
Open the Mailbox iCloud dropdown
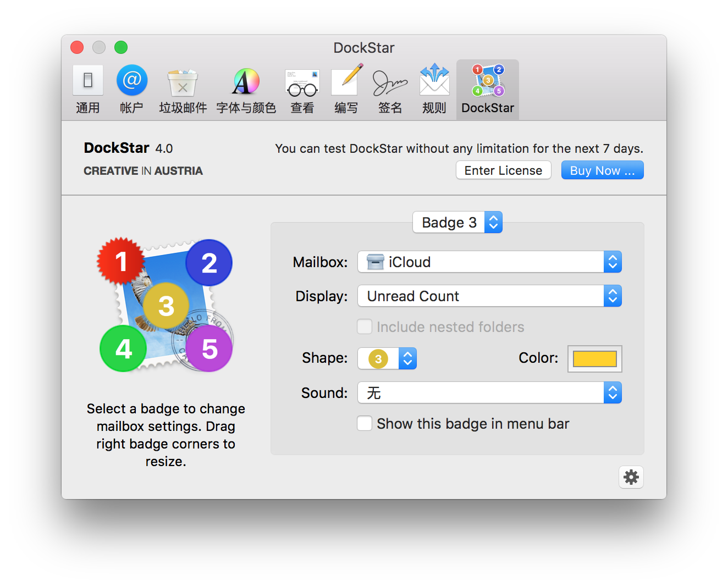pos(489,262)
